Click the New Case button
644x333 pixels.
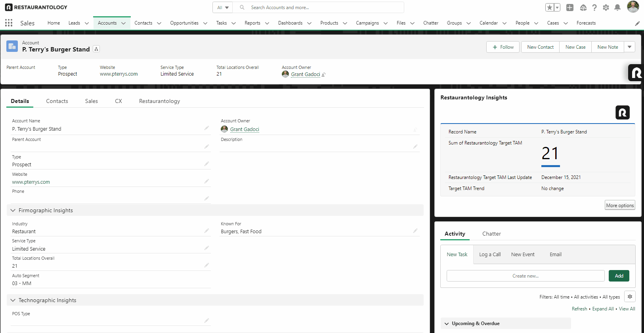pyautogui.click(x=575, y=47)
